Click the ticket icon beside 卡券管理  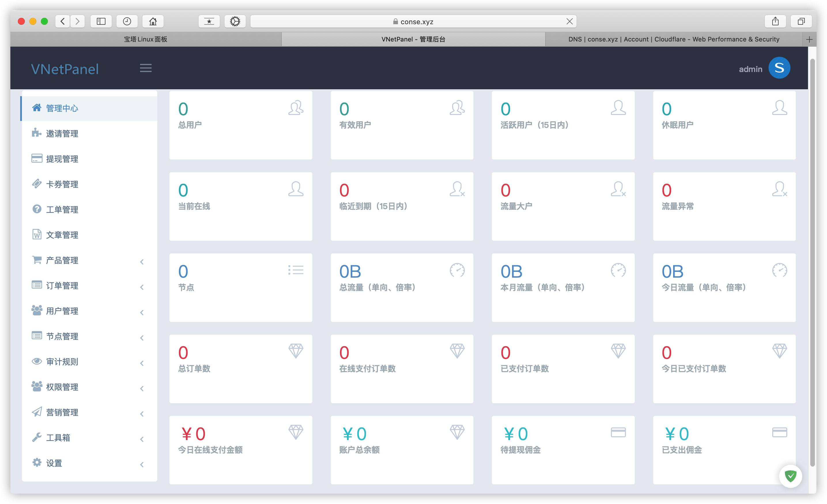click(37, 183)
